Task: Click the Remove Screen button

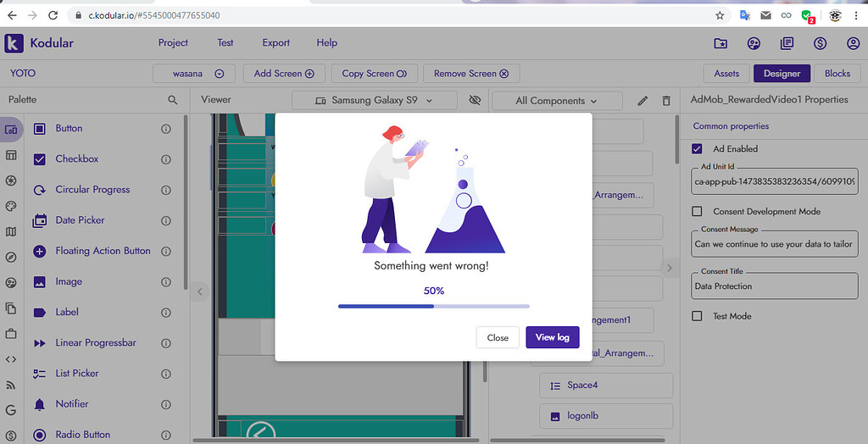Action: click(471, 74)
